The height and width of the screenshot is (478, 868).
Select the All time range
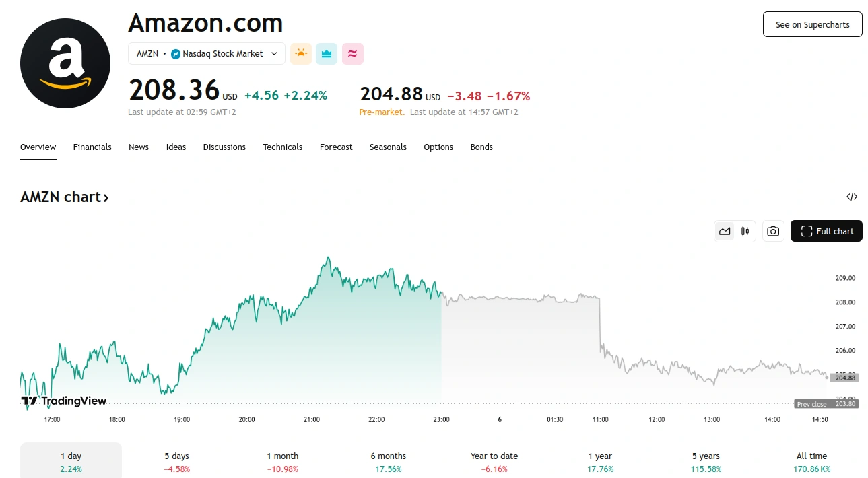[x=811, y=461]
